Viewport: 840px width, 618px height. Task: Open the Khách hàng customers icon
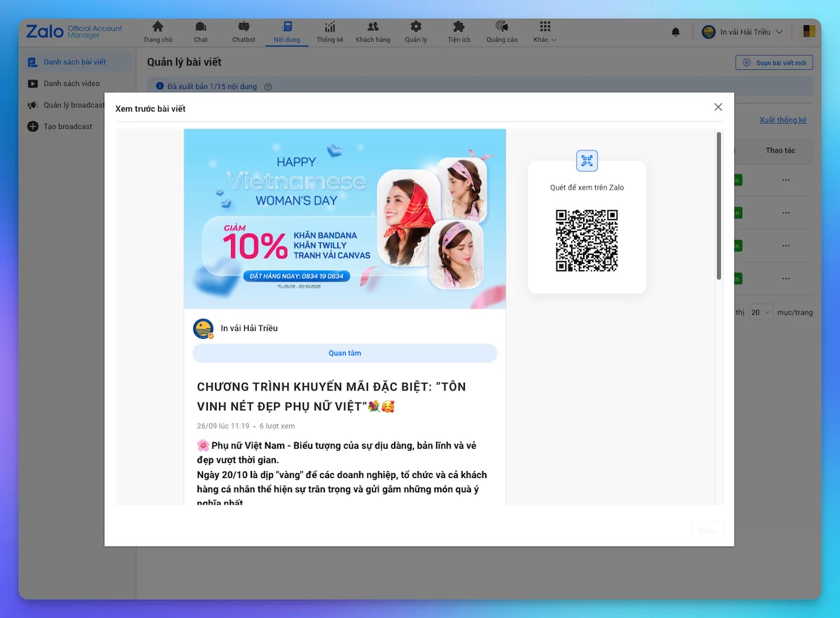pyautogui.click(x=372, y=27)
